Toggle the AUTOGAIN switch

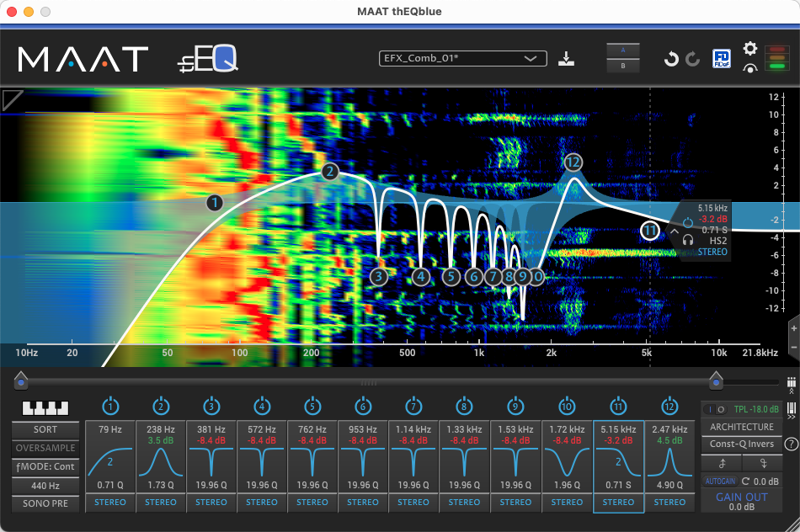click(x=719, y=481)
